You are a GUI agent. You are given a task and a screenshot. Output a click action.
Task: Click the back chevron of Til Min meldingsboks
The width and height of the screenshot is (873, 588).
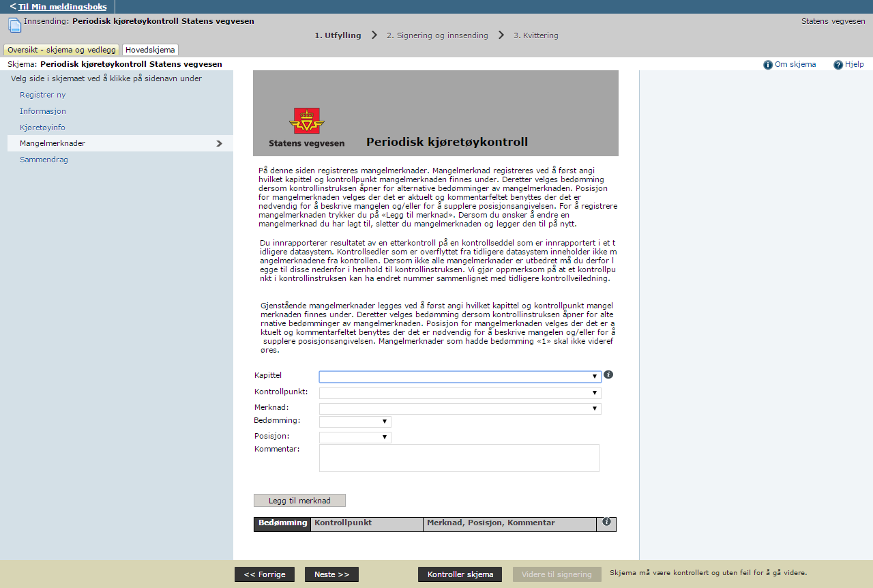click(13, 6)
